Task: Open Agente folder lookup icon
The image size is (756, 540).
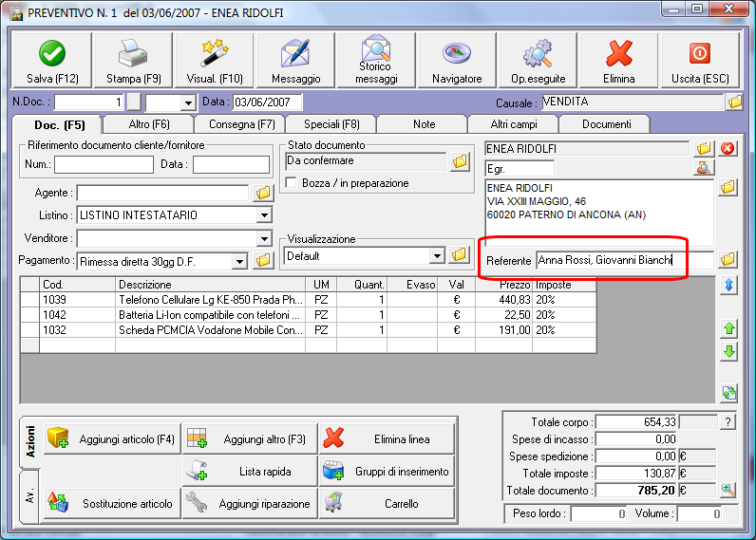Action: pyautogui.click(x=263, y=193)
